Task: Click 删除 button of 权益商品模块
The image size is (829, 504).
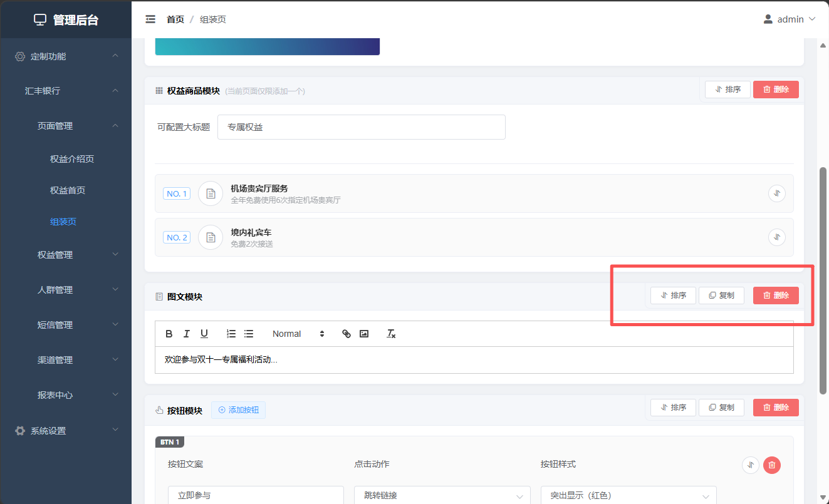Action: pos(776,90)
